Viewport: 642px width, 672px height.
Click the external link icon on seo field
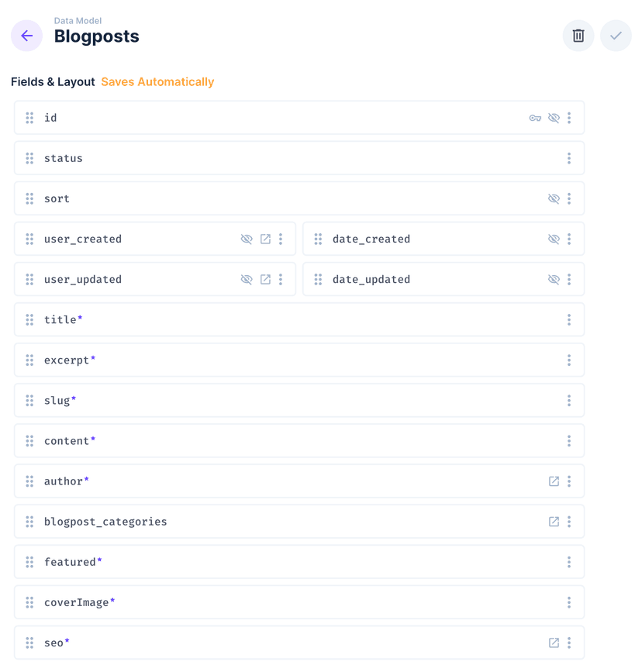point(554,643)
